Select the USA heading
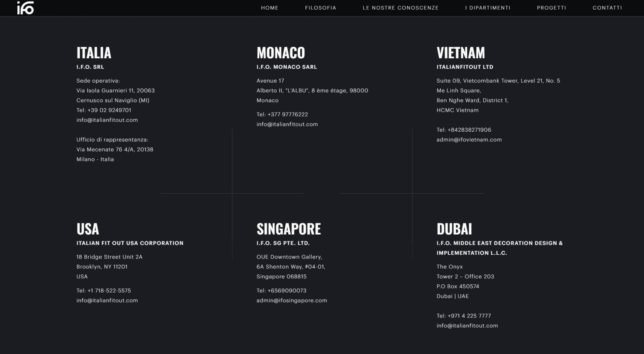 (88, 229)
